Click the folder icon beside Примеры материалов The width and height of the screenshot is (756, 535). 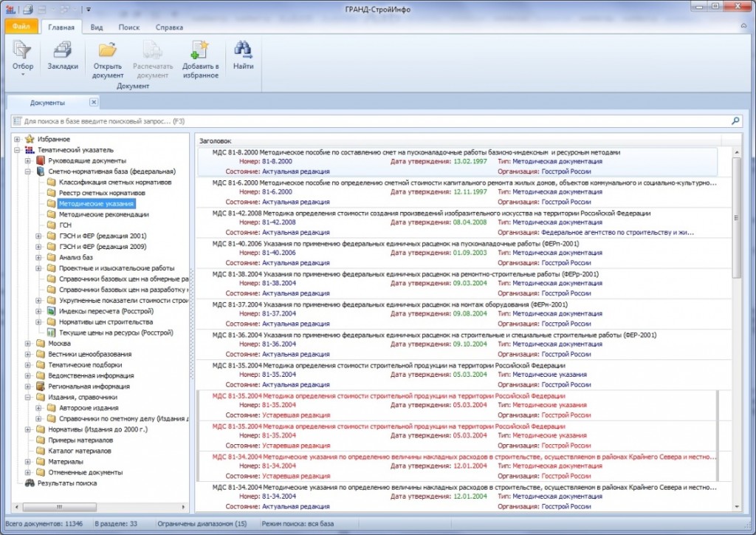(41, 440)
